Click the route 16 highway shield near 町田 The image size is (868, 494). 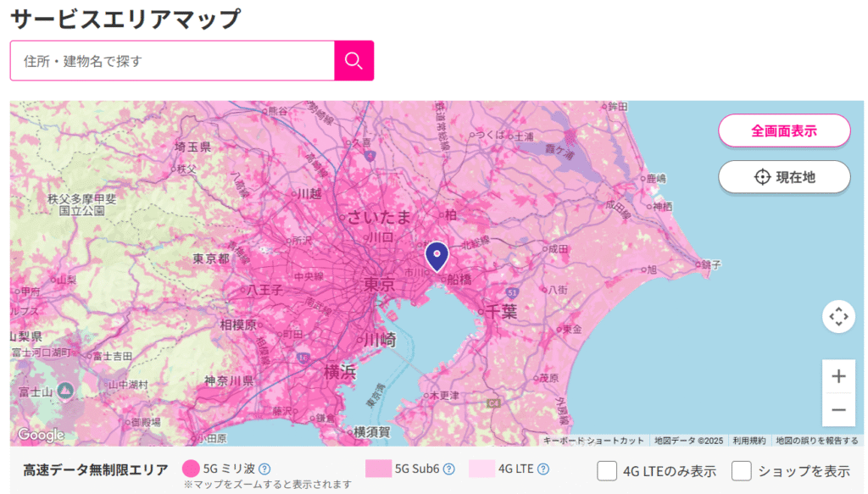tap(303, 358)
